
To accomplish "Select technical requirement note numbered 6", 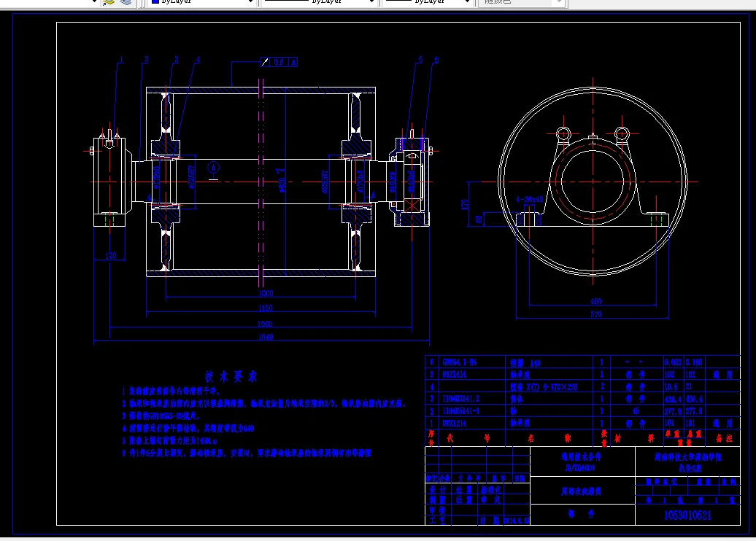I will click(x=247, y=454).
